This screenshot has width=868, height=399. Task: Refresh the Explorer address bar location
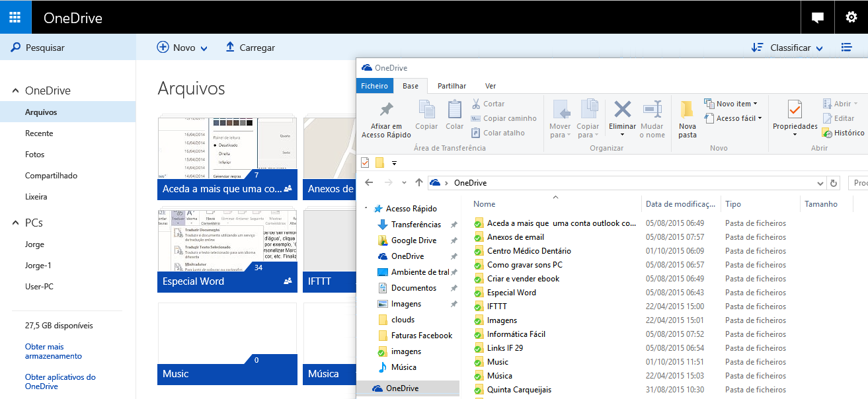(x=834, y=183)
